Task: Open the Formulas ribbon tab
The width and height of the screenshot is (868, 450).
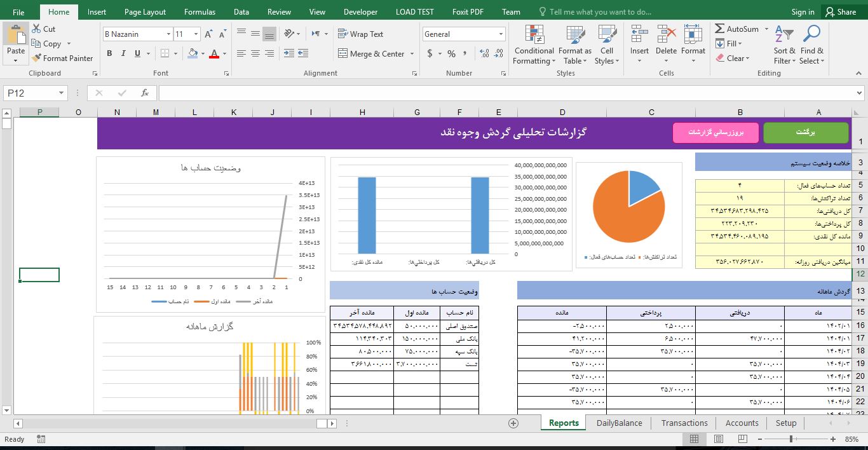Action: 200,12
